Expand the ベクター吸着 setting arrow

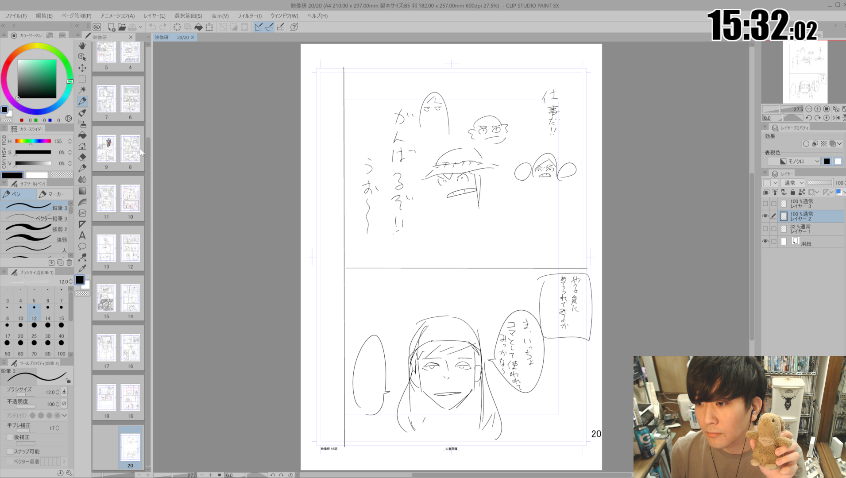coord(64,462)
